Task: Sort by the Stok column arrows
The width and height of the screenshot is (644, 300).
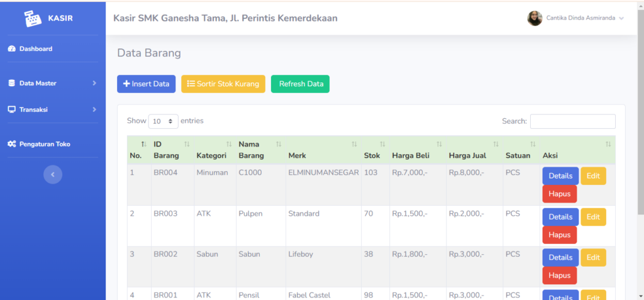Action: click(382, 144)
